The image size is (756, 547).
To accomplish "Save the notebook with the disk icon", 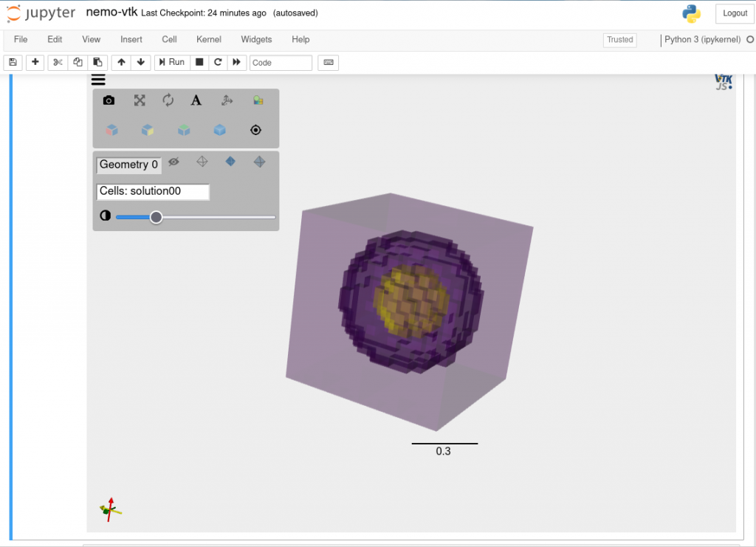I will (13, 62).
